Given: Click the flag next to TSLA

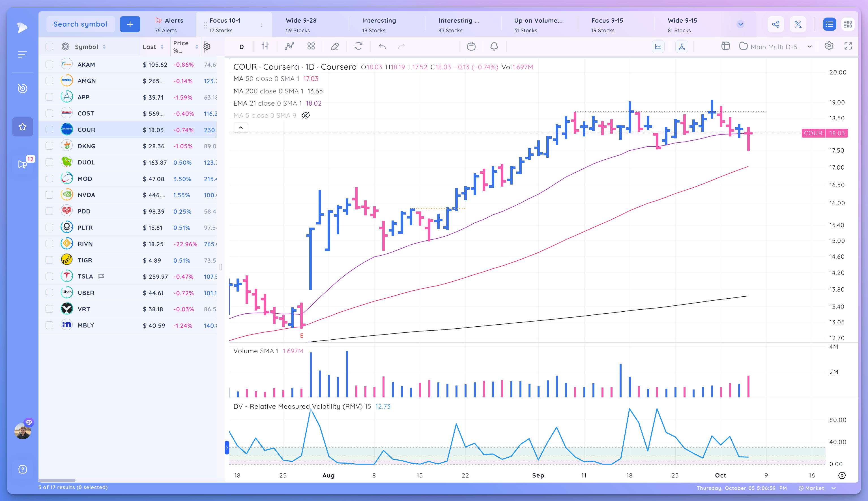Looking at the screenshot, I should tap(101, 276).
